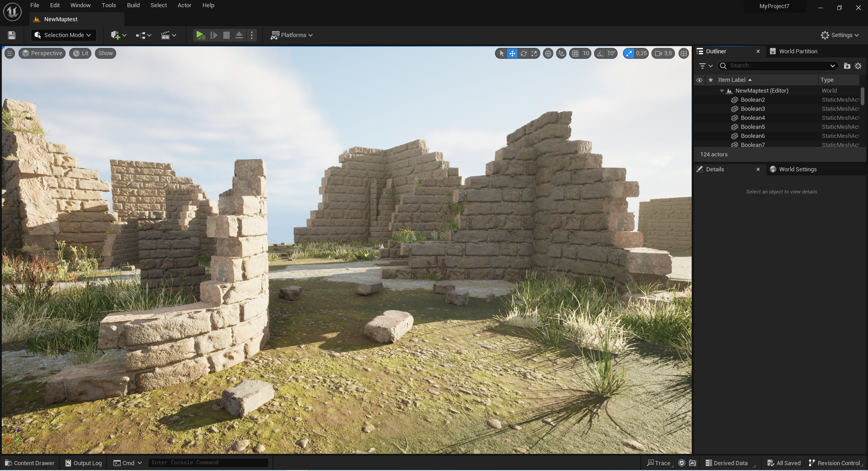The height and width of the screenshot is (471, 868).
Task: Open the Platforms dropdown
Action: (292, 35)
